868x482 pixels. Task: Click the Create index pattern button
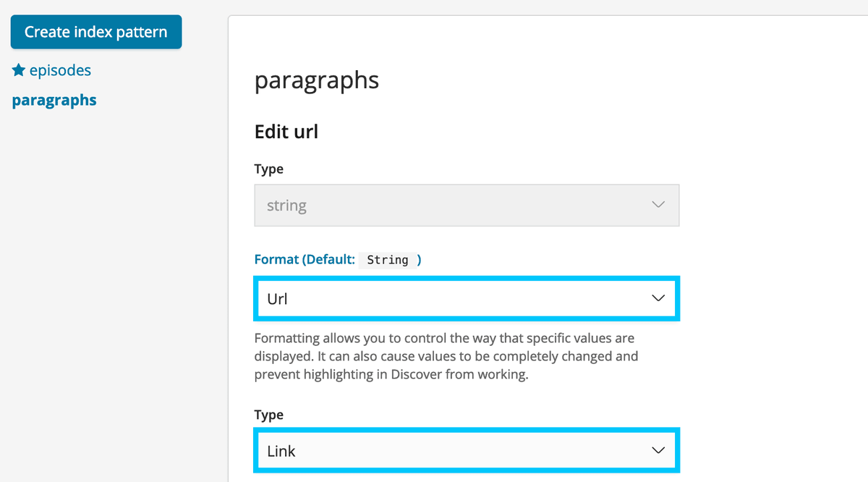[95, 32]
